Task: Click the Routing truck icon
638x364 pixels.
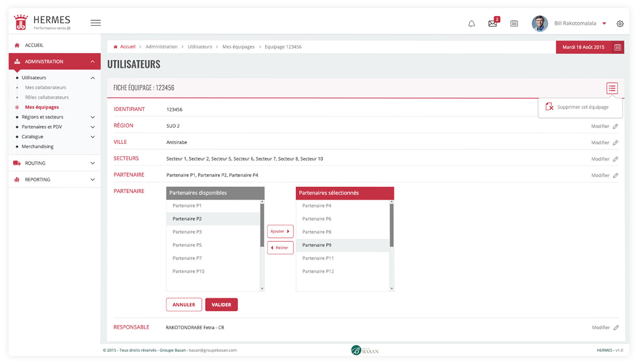Action: 17,163
